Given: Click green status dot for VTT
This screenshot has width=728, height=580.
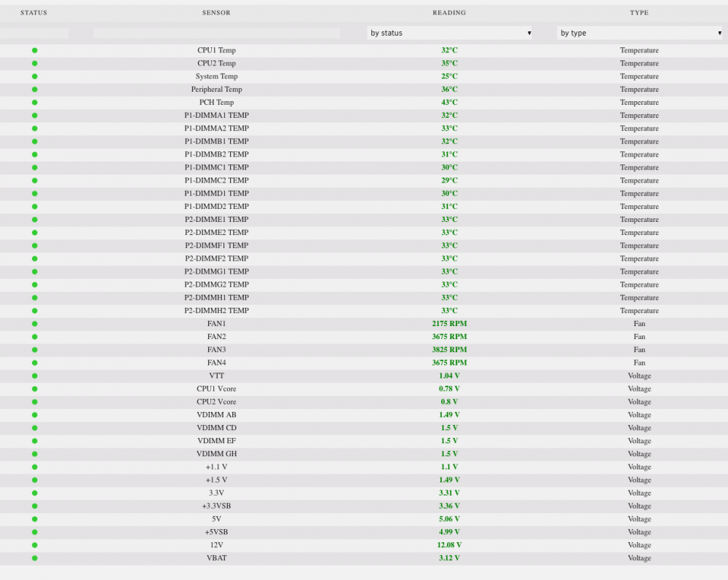Looking at the screenshot, I should coord(34,376).
